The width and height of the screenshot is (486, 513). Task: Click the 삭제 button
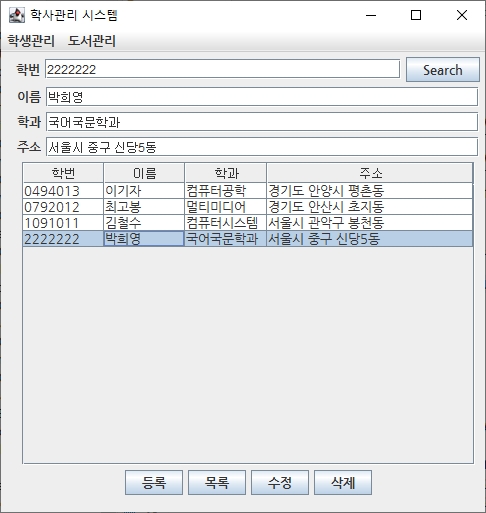(343, 482)
